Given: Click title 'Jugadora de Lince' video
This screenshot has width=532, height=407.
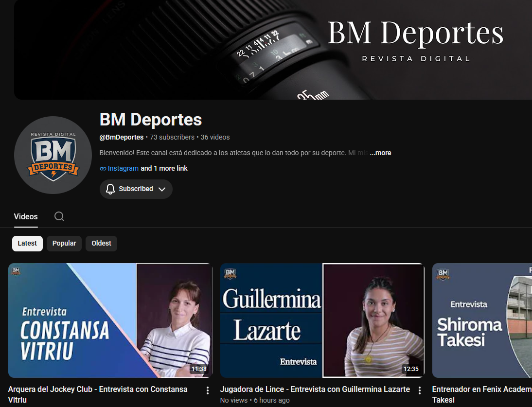Looking at the screenshot, I should [x=315, y=389].
